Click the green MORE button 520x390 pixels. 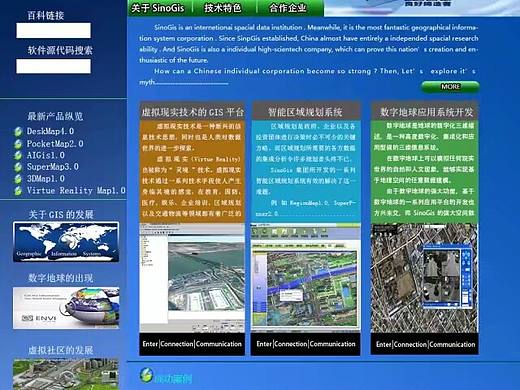point(450,87)
